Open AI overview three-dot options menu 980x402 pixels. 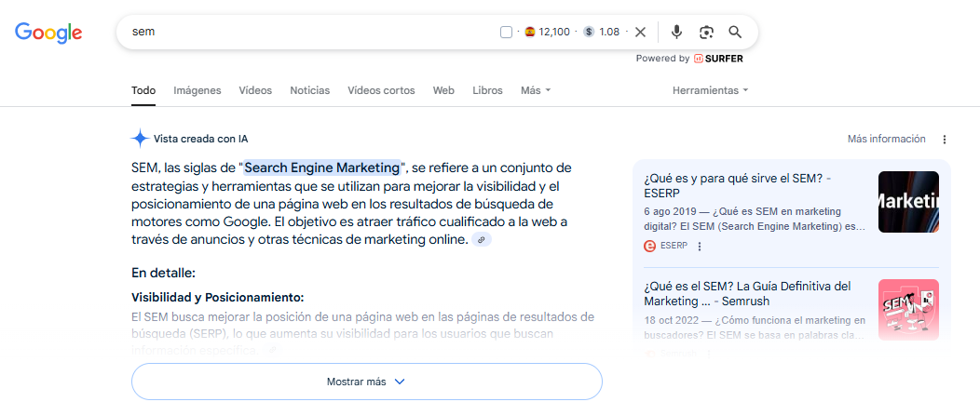[x=945, y=140]
